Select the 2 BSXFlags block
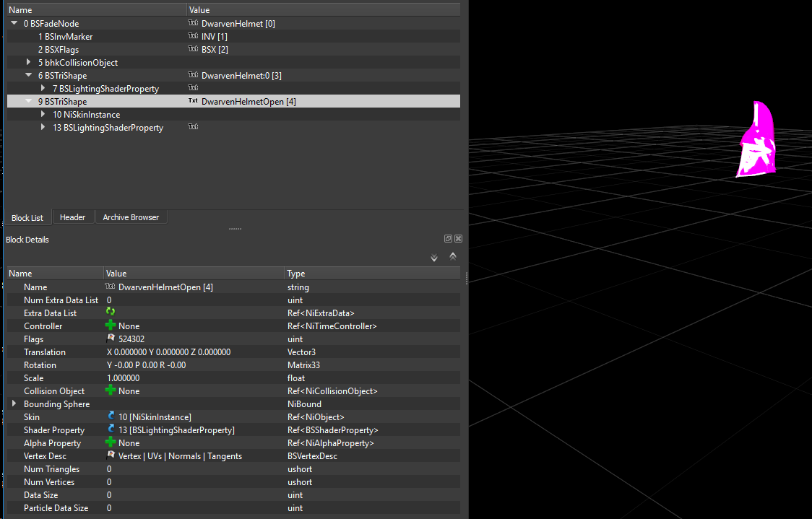Viewport: 812px width, 519px height. [x=59, y=50]
